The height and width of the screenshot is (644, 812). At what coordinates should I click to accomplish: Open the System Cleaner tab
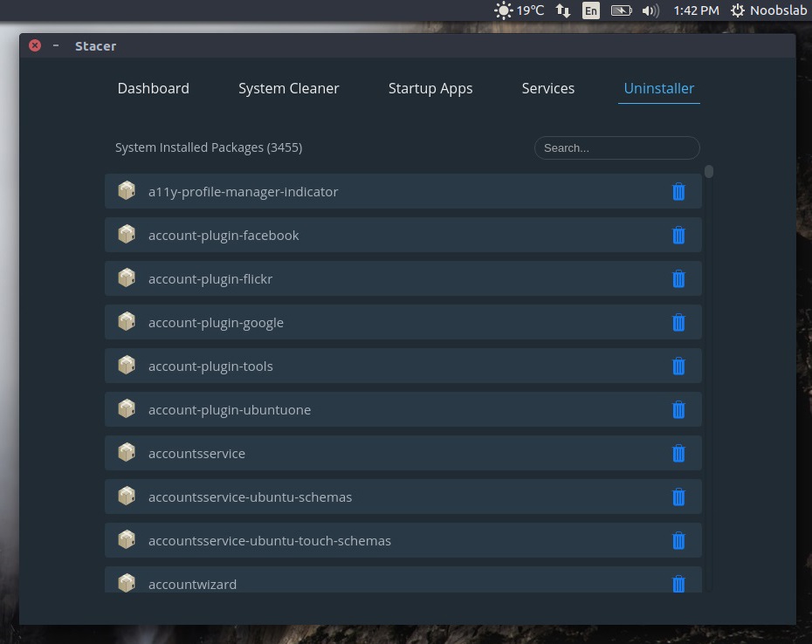coord(289,88)
